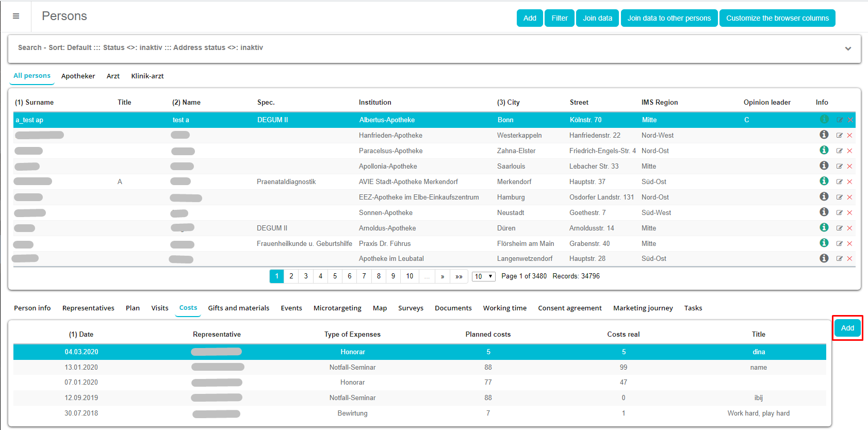
Task: Show info for EEZ-Apotheke im Elbe-Einkaufszentrum
Action: pyautogui.click(x=824, y=196)
